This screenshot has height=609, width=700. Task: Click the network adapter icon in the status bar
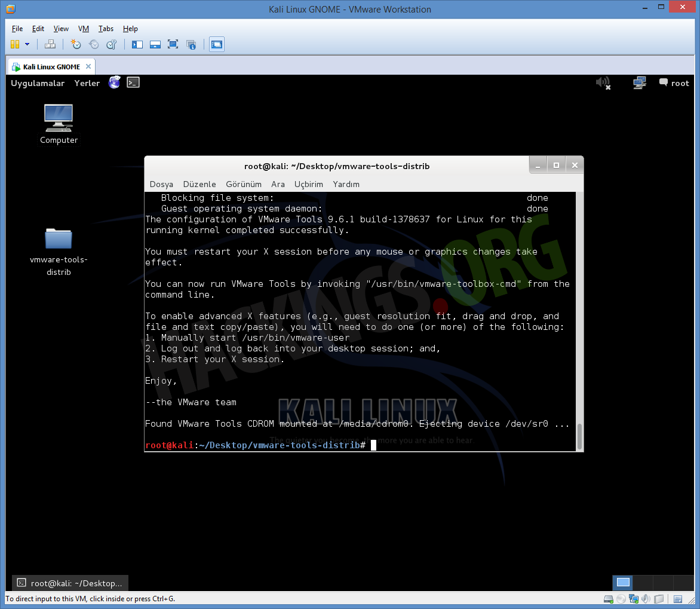coord(633,599)
